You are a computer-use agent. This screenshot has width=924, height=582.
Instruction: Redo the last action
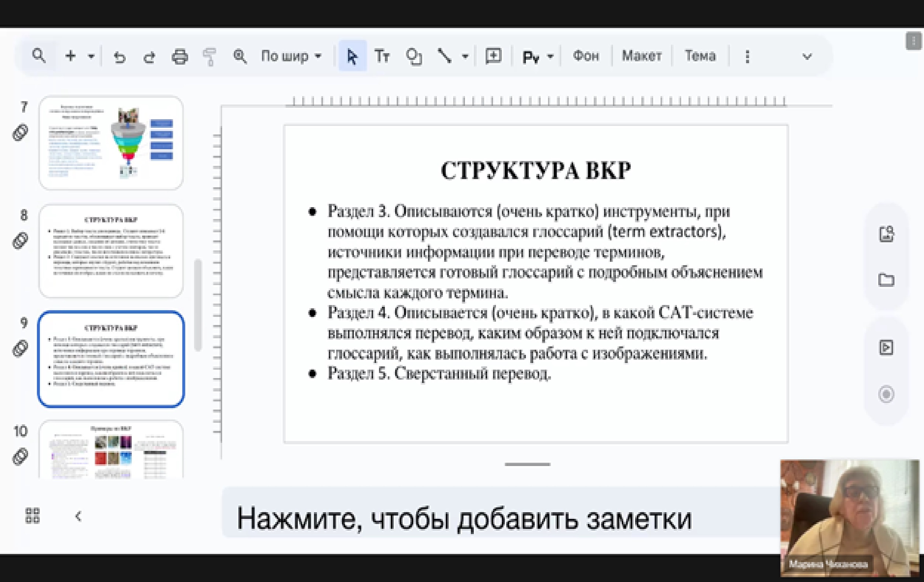(149, 57)
